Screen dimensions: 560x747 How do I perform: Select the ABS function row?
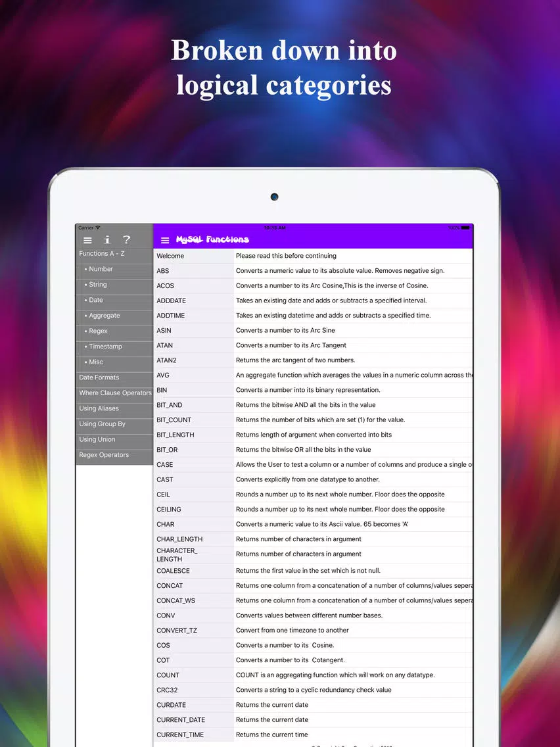(313, 271)
